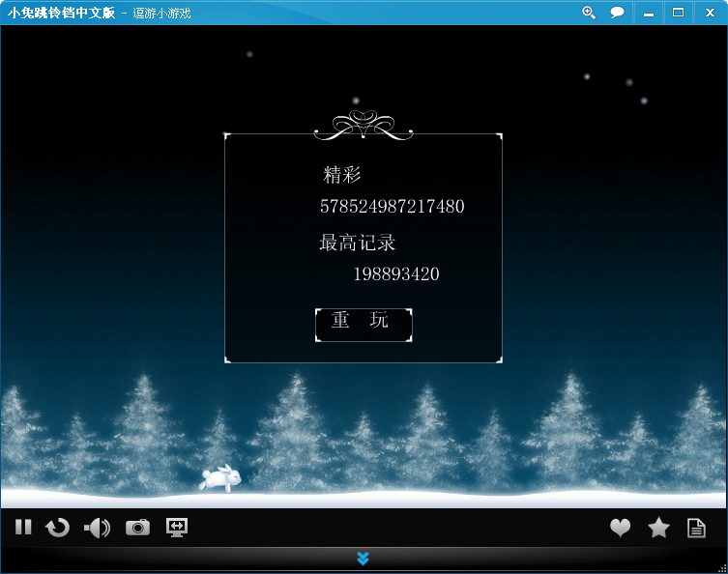Click the 最高记录 label

click(357, 243)
